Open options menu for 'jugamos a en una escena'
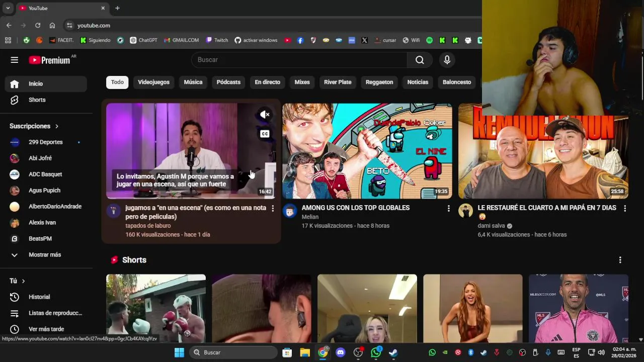Screen dimensions: 644x362 pos(273,208)
